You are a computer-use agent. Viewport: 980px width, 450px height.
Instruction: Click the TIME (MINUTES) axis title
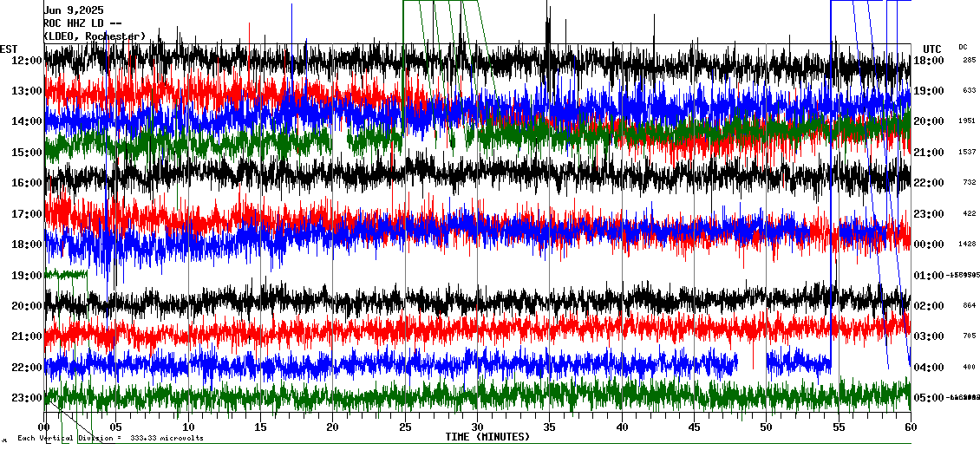(x=487, y=437)
